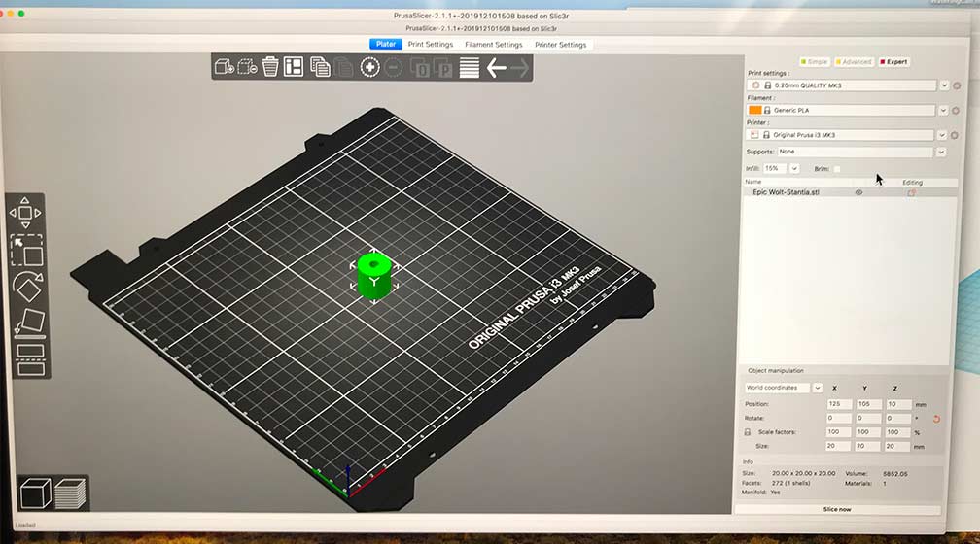The width and height of the screenshot is (980, 544).
Task: Click the Add instance plus icon
Action: (370, 67)
